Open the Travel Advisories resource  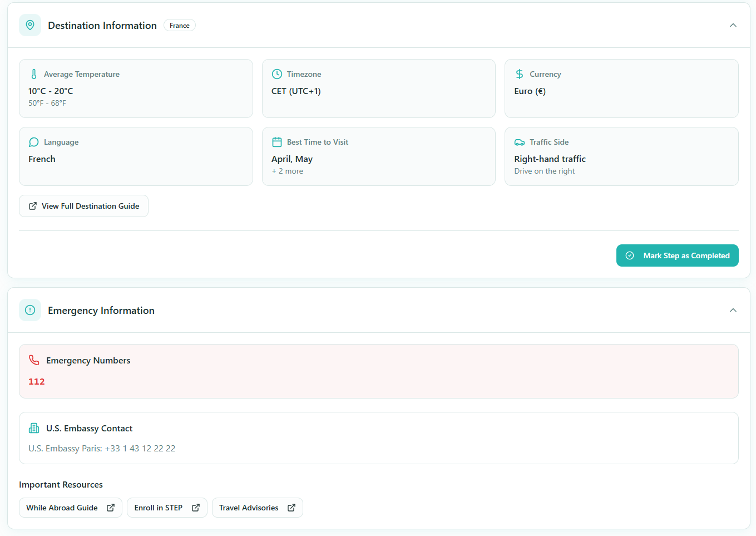257,508
